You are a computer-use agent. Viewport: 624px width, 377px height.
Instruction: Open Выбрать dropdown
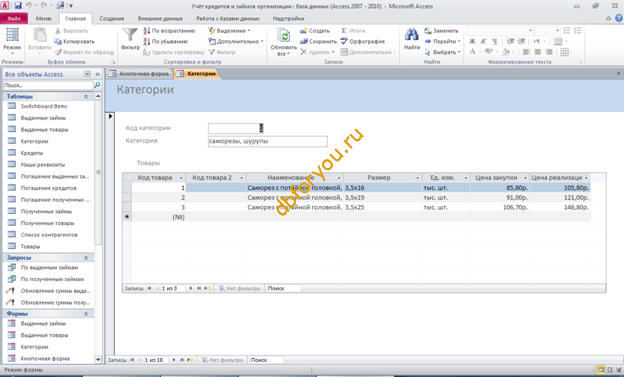[x=443, y=52]
